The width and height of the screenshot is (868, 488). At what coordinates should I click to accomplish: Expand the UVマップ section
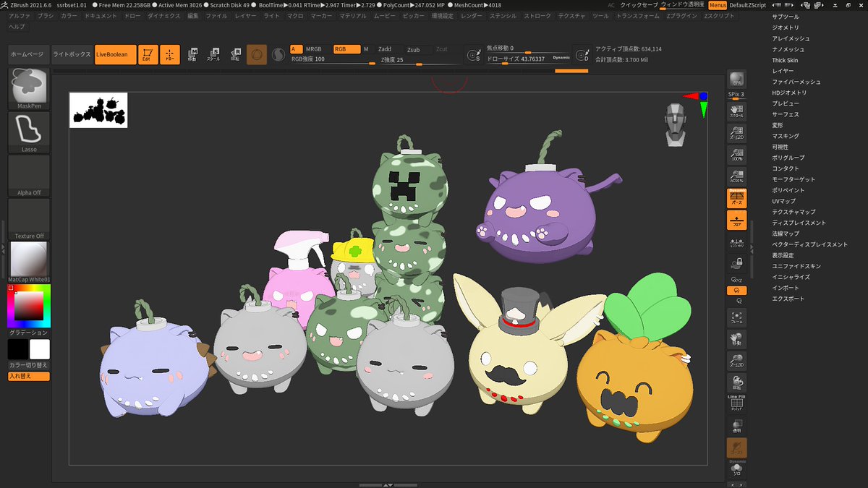783,201
